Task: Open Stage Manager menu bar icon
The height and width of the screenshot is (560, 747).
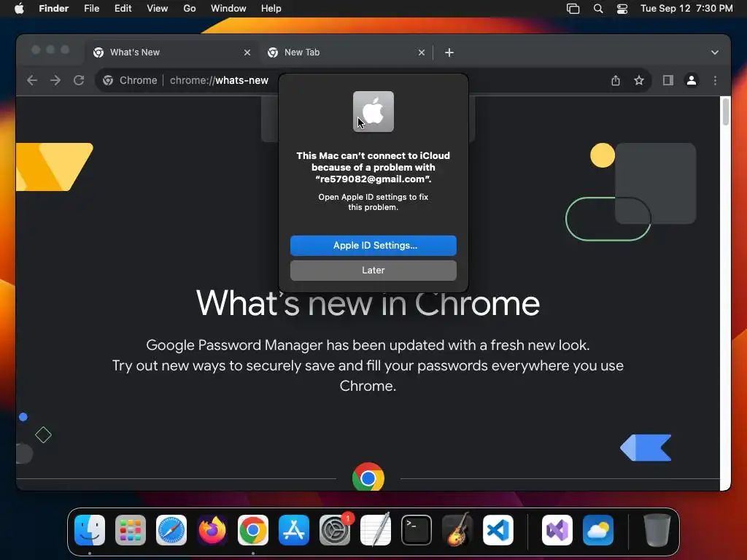Action: tap(573, 9)
